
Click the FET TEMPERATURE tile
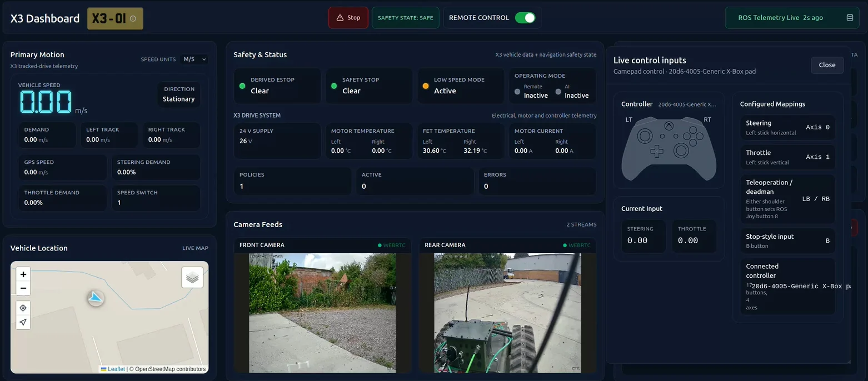461,141
